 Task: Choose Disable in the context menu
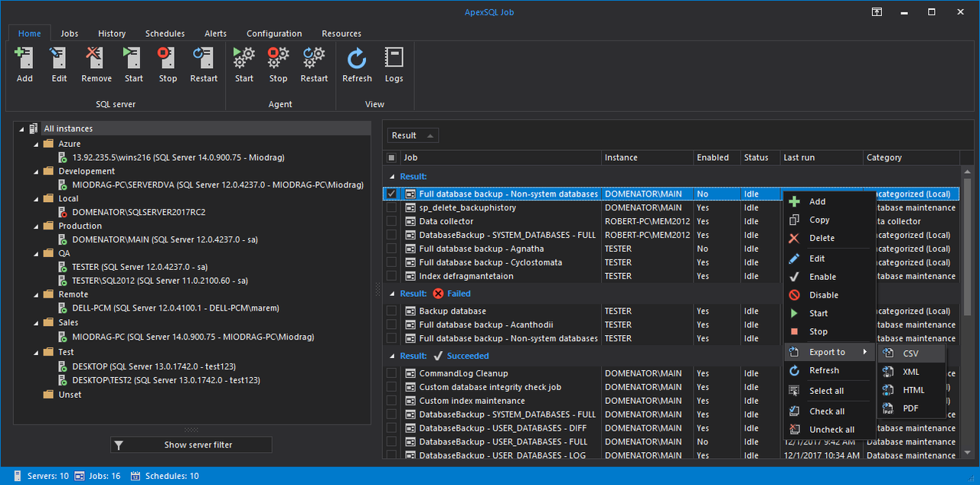click(x=830, y=295)
